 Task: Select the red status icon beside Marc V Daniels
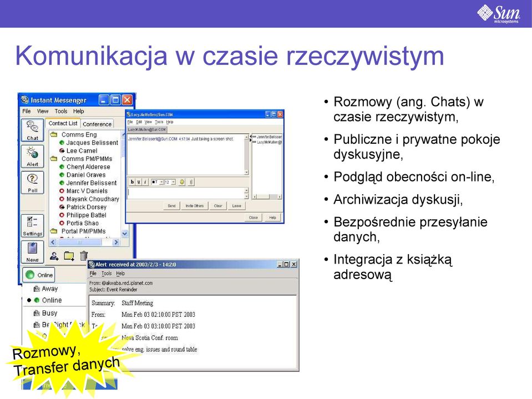click(62, 191)
